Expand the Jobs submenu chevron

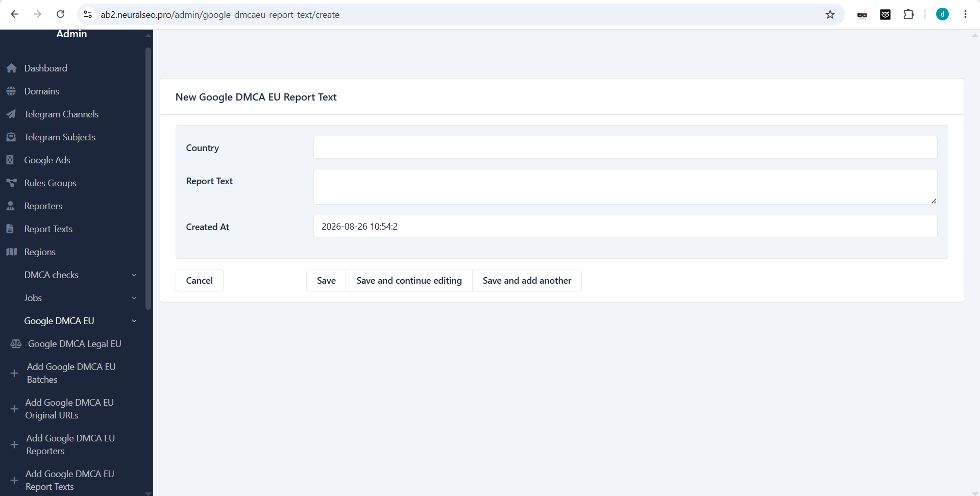pyautogui.click(x=134, y=298)
